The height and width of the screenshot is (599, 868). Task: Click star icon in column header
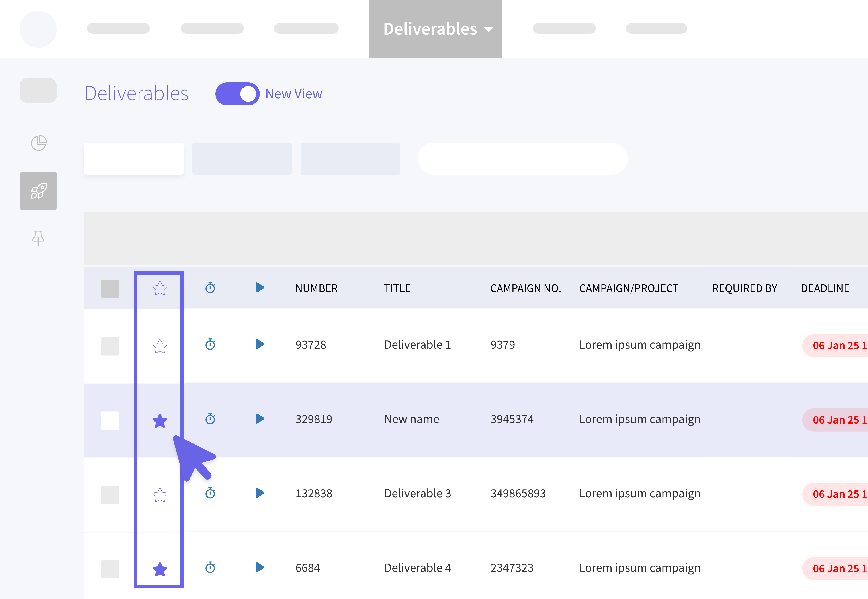pos(160,288)
